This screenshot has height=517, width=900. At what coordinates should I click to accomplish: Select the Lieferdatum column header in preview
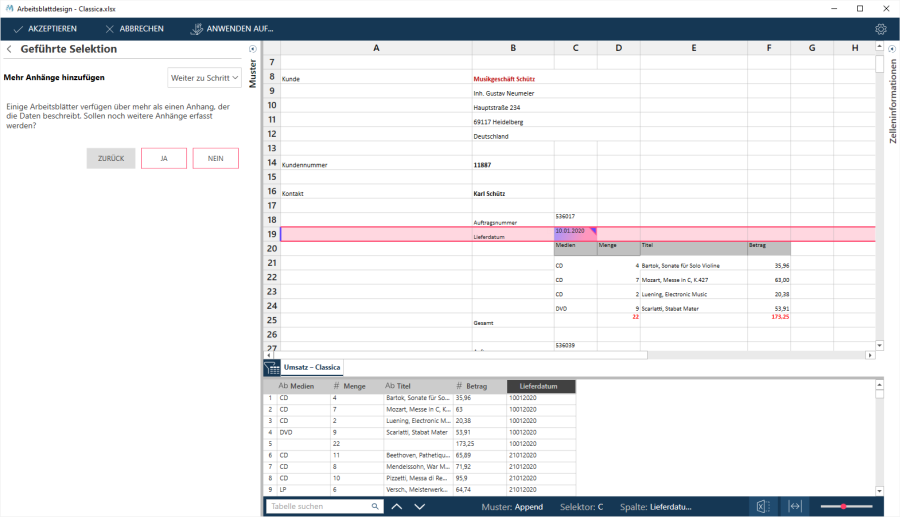point(541,386)
